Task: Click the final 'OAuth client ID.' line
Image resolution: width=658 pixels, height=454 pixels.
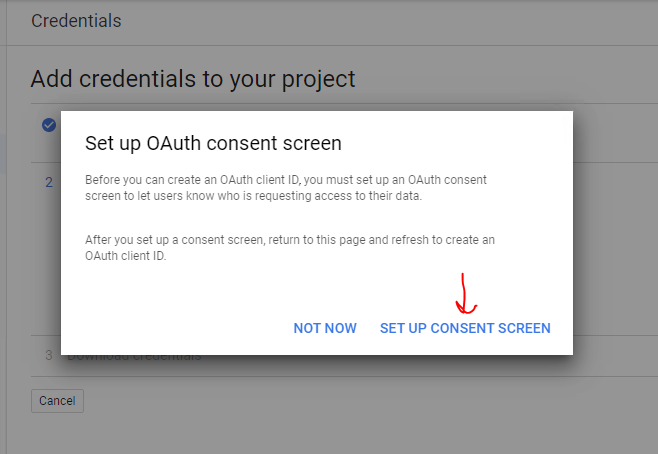Action: (126, 256)
